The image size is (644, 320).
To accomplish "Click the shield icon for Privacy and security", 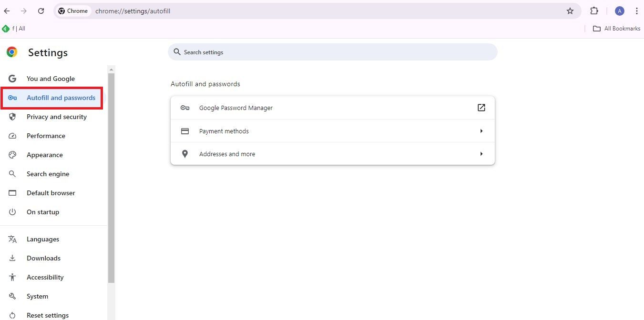I will tap(12, 117).
